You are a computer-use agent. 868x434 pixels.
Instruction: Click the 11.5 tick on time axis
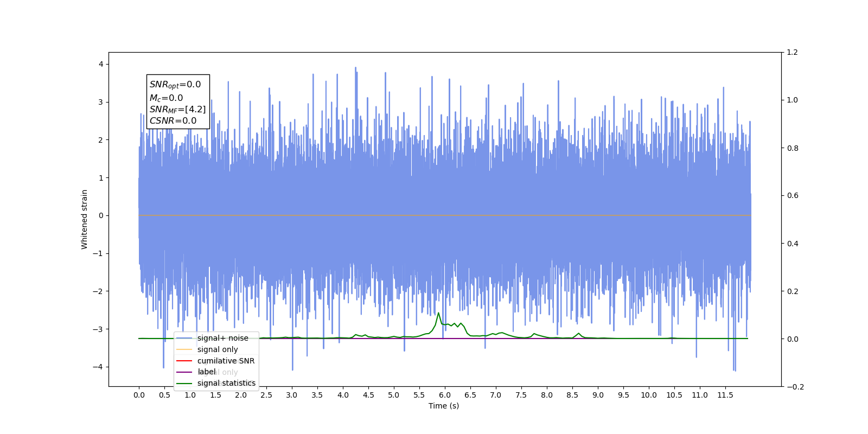click(x=725, y=395)
